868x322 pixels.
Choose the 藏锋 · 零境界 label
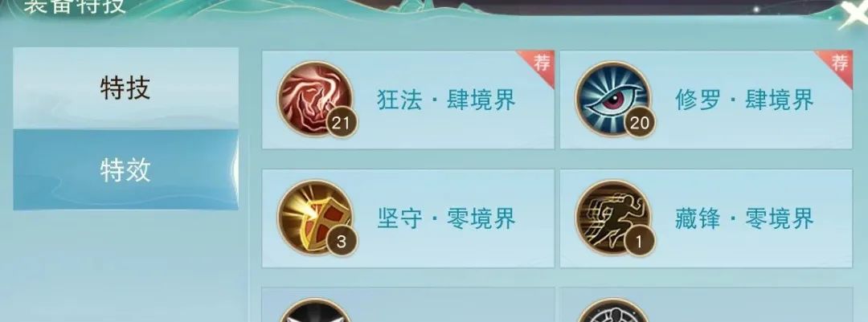pyautogui.click(x=744, y=219)
